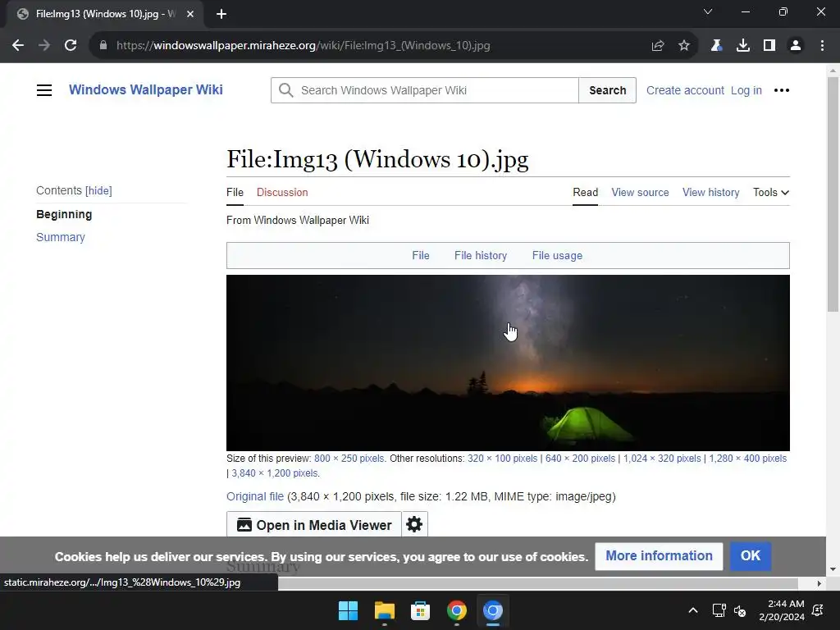Open the Chrome profile icon
This screenshot has height=630, width=840.
pyautogui.click(x=796, y=46)
